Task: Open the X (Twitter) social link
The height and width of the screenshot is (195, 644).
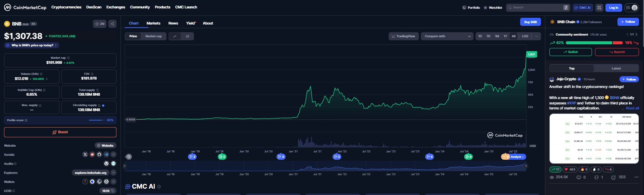Action: [x=85, y=154]
